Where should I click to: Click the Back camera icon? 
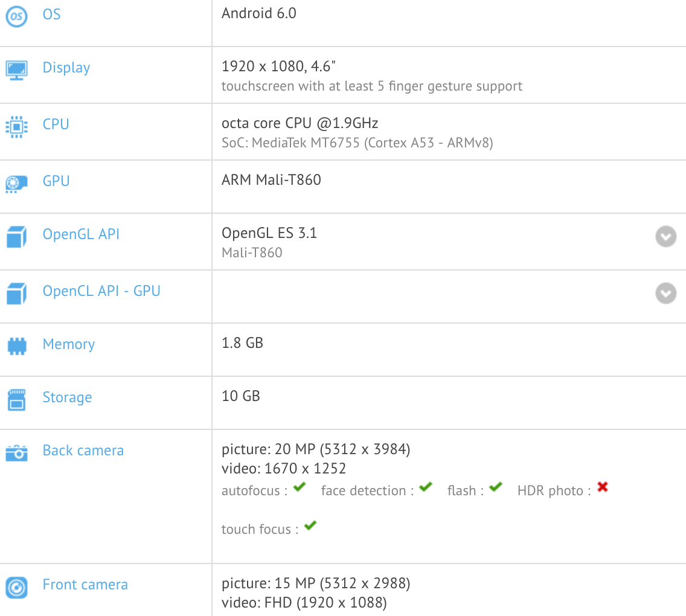pyautogui.click(x=17, y=454)
